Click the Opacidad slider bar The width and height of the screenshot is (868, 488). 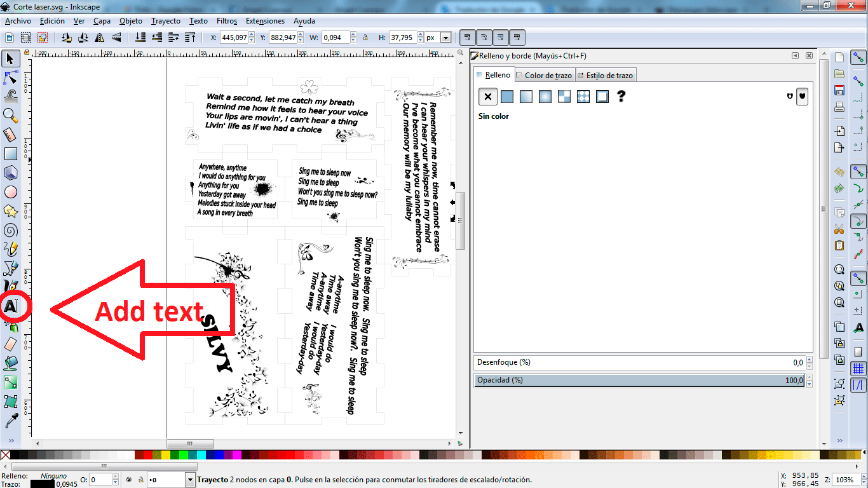[x=639, y=380]
